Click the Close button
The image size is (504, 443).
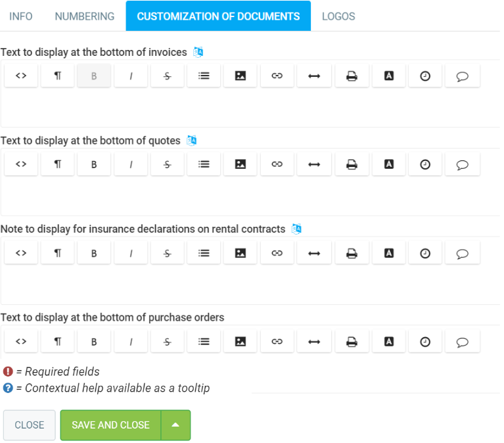(30, 425)
